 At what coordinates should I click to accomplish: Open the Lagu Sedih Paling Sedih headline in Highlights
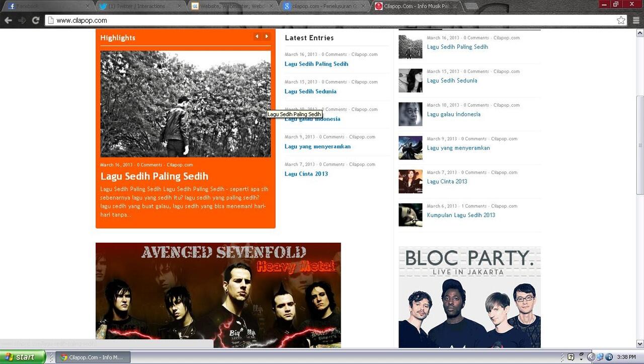(154, 176)
